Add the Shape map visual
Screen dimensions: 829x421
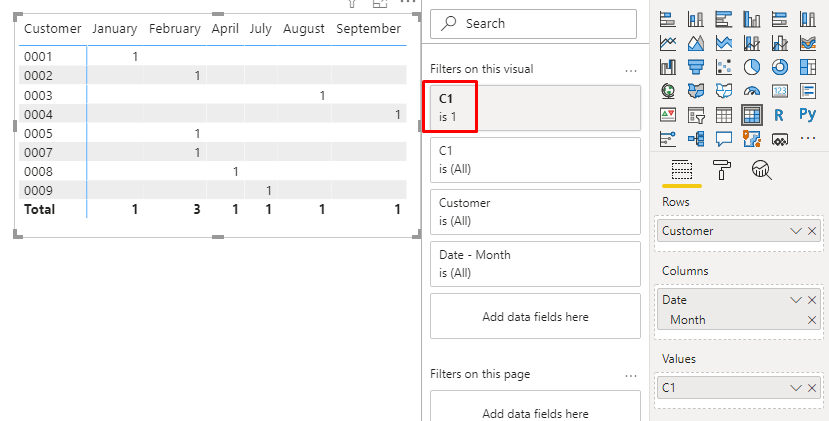[x=724, y=91]
